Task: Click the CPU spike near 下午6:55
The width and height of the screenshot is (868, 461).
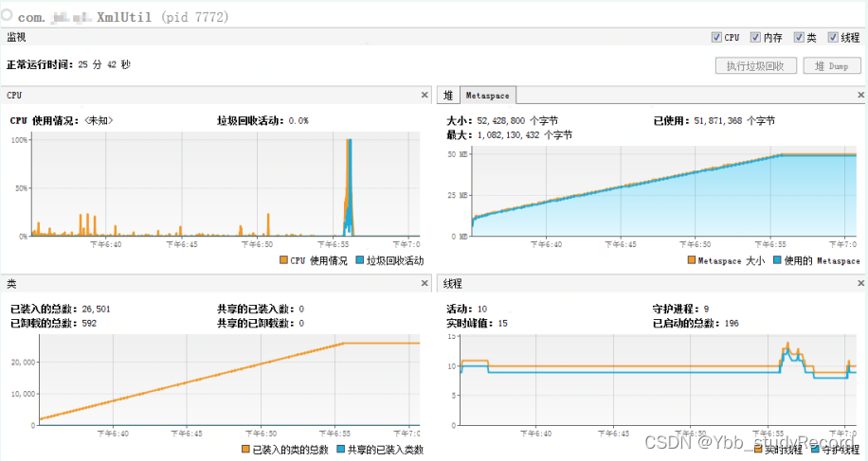Action: (348, 186)
